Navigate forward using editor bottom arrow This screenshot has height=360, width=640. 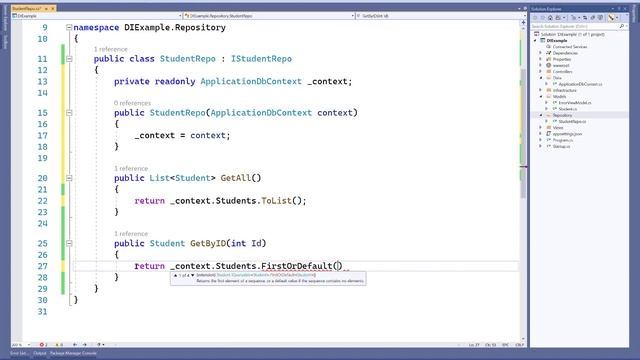pos(84,345)
